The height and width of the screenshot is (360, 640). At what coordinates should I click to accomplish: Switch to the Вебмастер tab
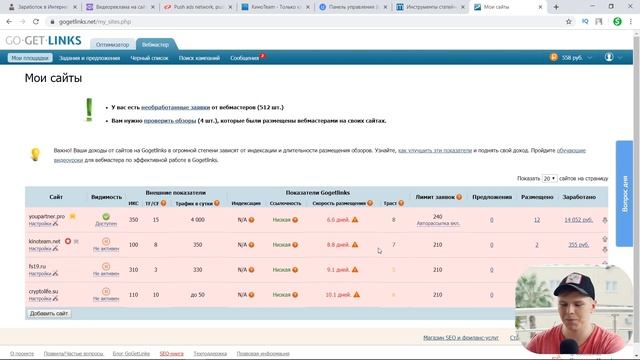(156, 44)
